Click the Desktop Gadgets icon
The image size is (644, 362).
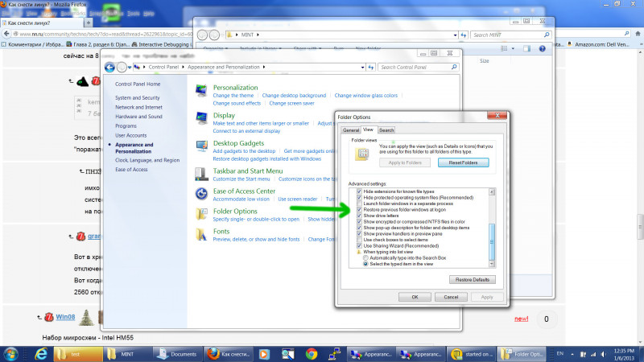click(201, 146)
